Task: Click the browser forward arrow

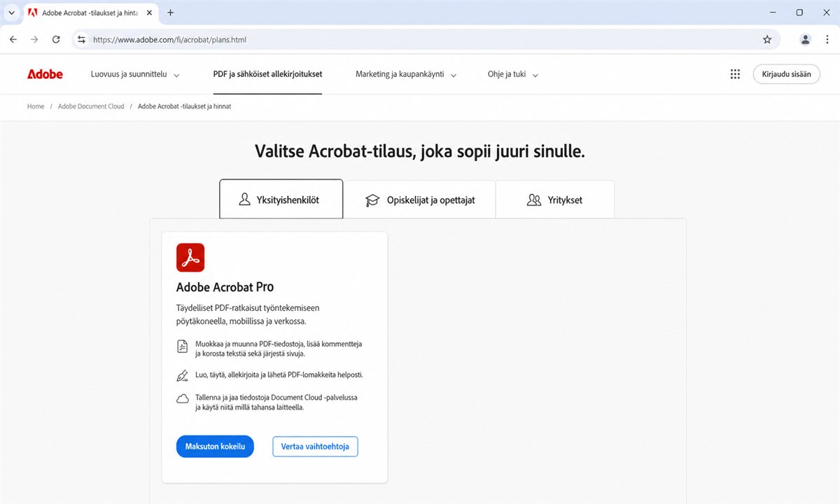Action: coord(34,40)
